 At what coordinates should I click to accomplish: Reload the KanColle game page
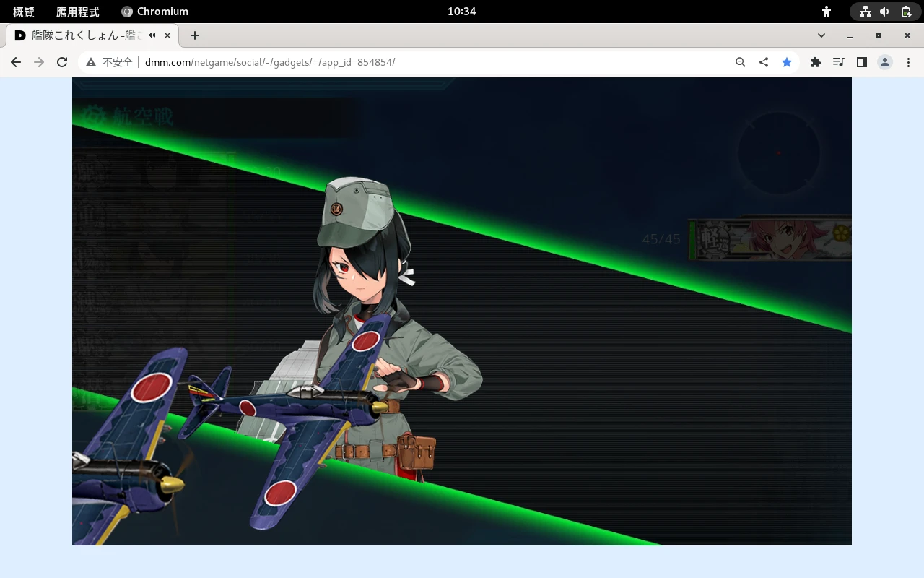point(62,62)
